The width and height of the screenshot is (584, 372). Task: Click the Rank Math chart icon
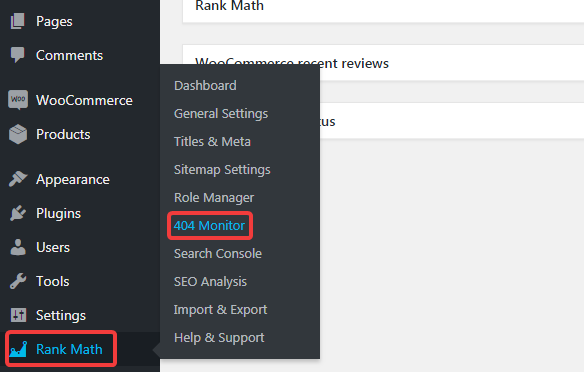pyautogui.click(x=18, y=349)
